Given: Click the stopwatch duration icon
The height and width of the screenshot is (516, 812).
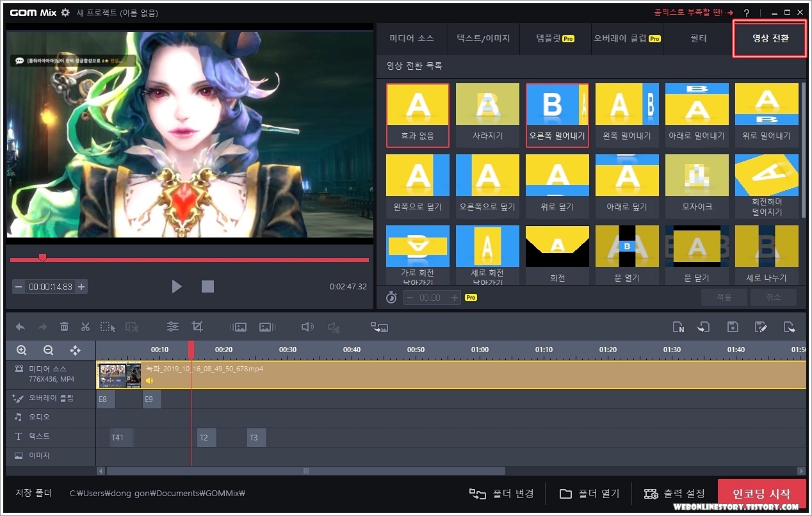Looking at the screenshot, I should 391,297.
